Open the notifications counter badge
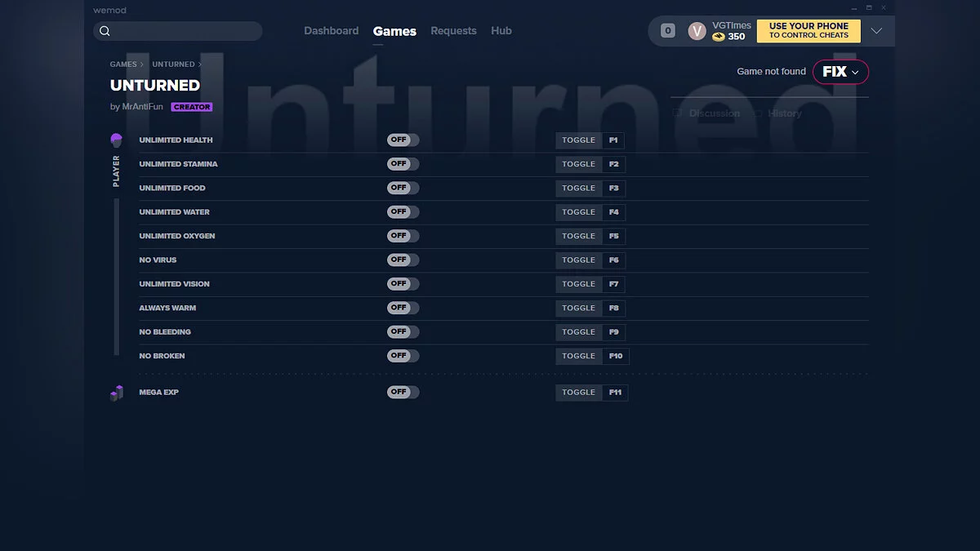 tap(667, 31)
